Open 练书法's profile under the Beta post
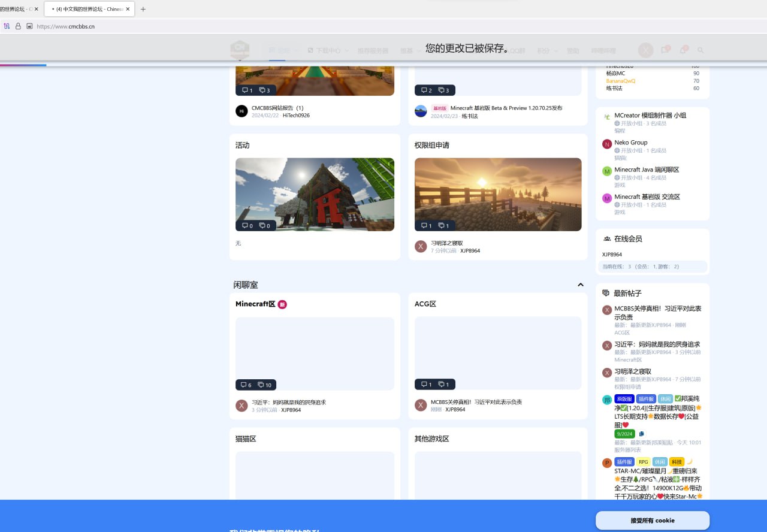This screenshot has width=767, height=532. [x=470, y=116]
